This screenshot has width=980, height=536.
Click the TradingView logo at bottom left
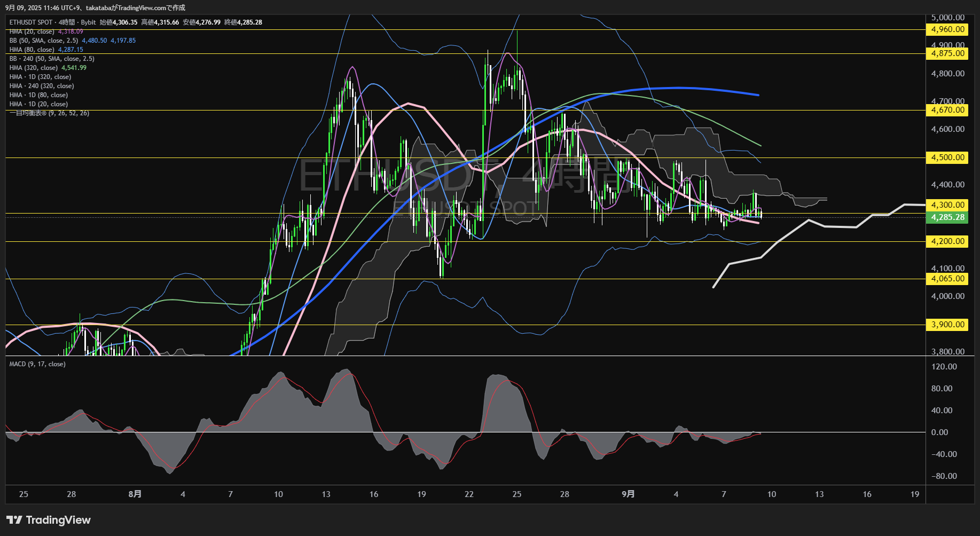point(49,520)
